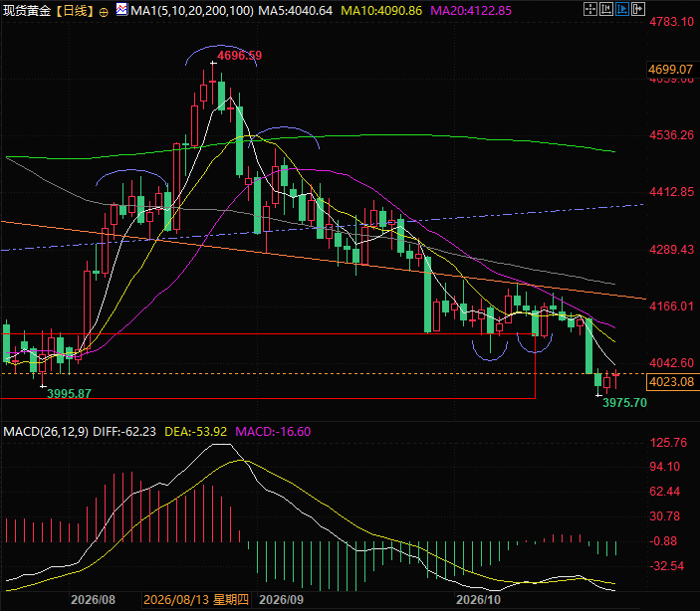Click the 4696.59 high price label
Screen dimensions: 700x611
240,56
